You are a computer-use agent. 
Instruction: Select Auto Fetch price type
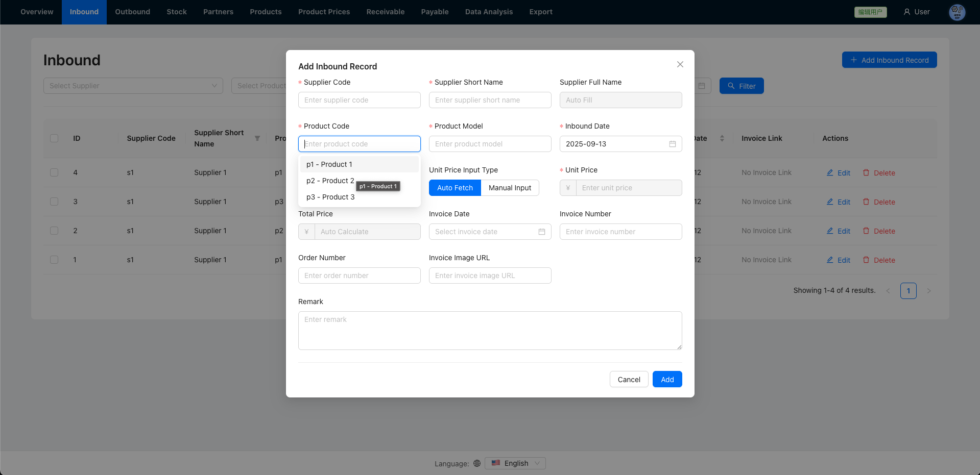pyautogui.click(x=455, y=188)
